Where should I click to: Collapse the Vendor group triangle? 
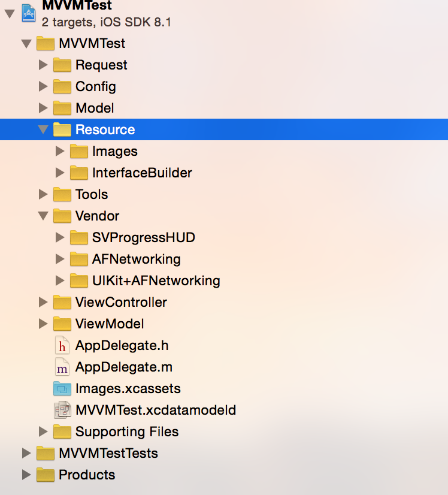click(43, 216)
